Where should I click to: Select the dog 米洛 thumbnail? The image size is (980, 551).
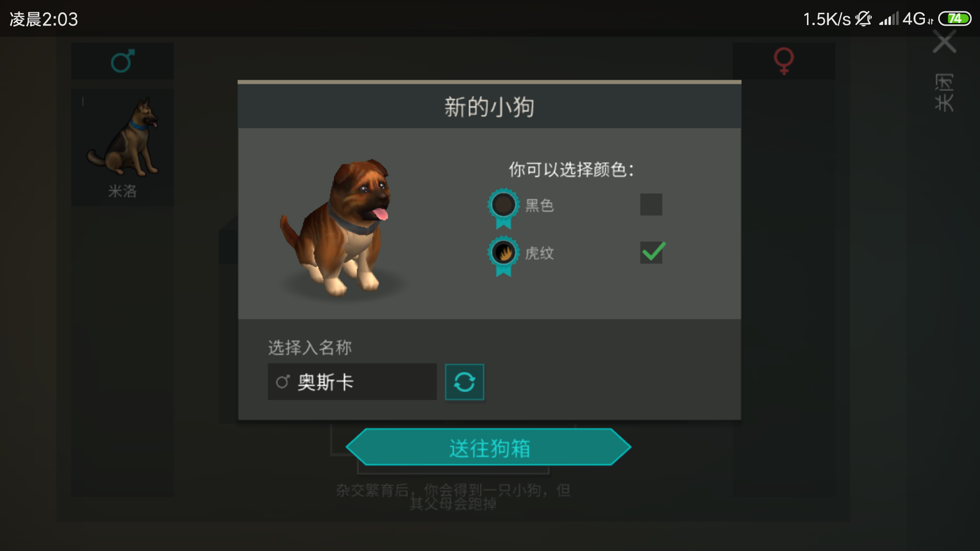(x=122, y=147)
